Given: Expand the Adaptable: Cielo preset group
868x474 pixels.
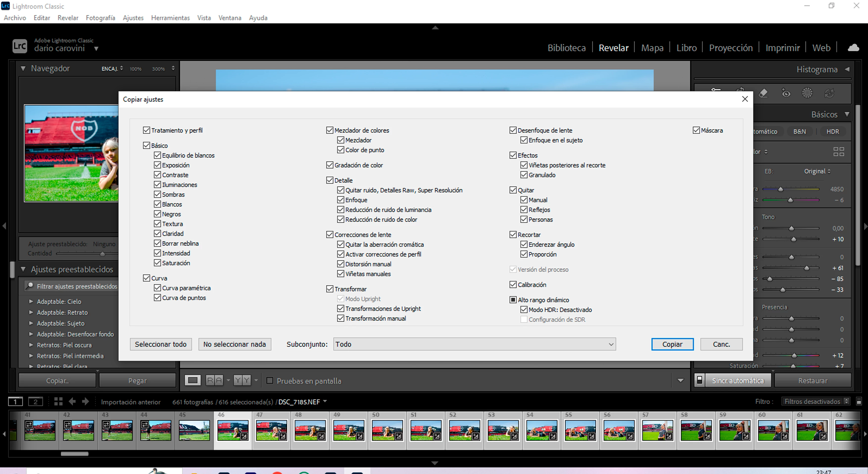Looking at the screenshot, I should tap(31, 301).
